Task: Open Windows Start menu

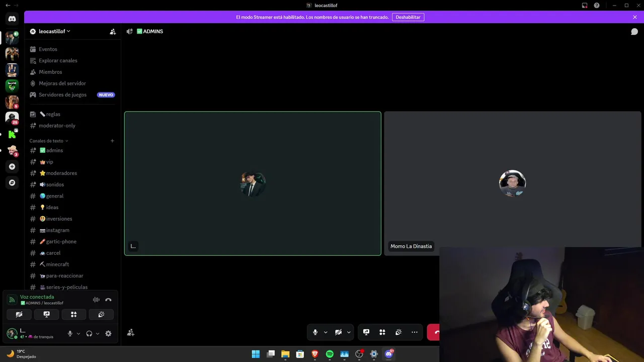Action: (256, 354)
